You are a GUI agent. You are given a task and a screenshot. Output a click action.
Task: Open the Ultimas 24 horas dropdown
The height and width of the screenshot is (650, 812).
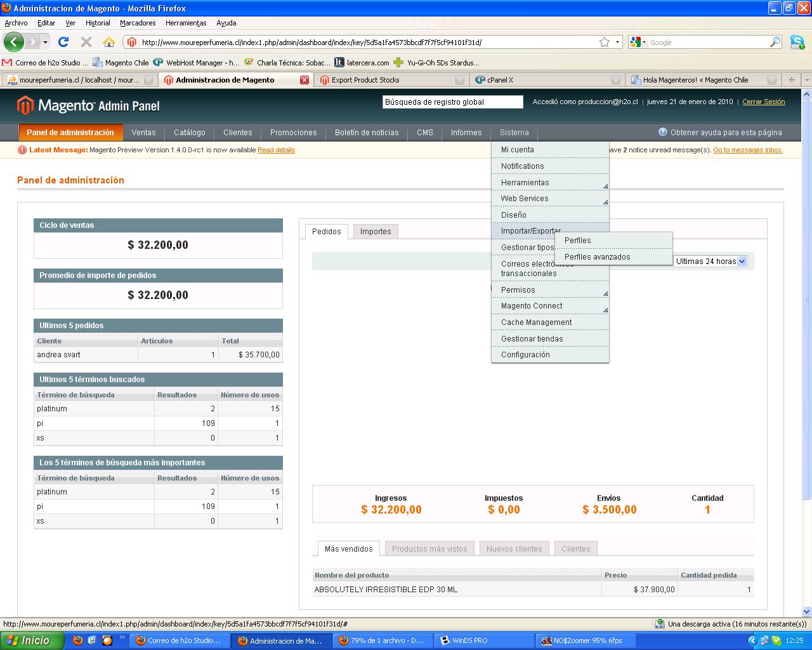[x=710, y=261]
